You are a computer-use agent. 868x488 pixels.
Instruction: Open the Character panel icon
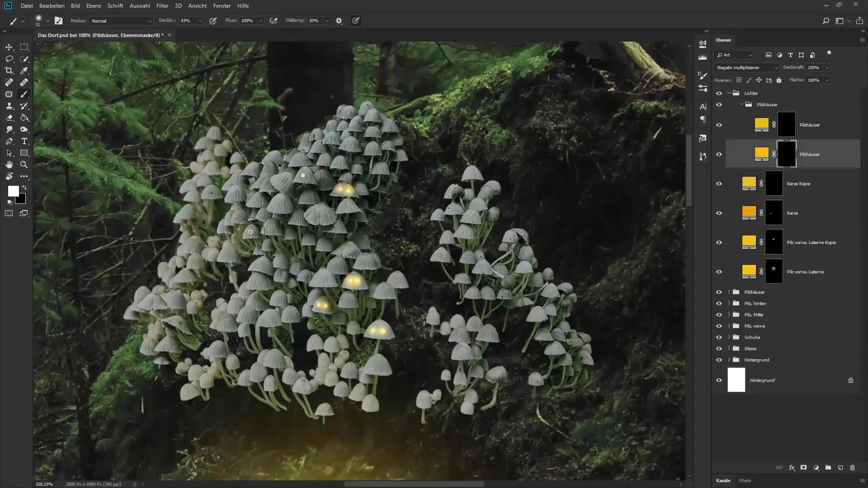click(x=703, y=107)
